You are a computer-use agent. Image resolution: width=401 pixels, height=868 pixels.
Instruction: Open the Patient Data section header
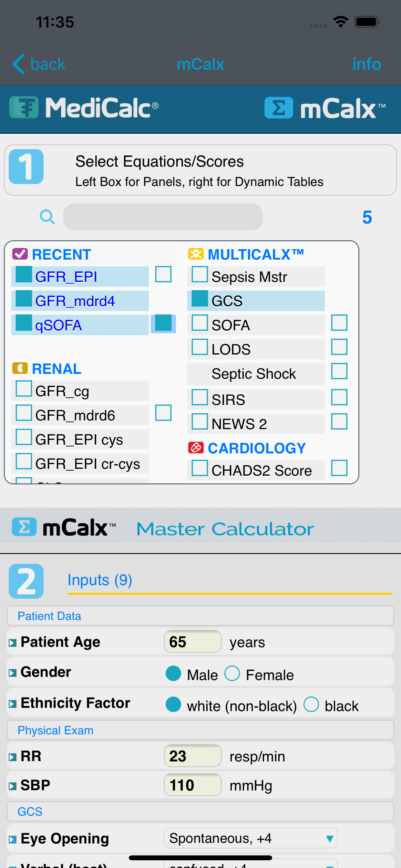click(x=200, y=615)
